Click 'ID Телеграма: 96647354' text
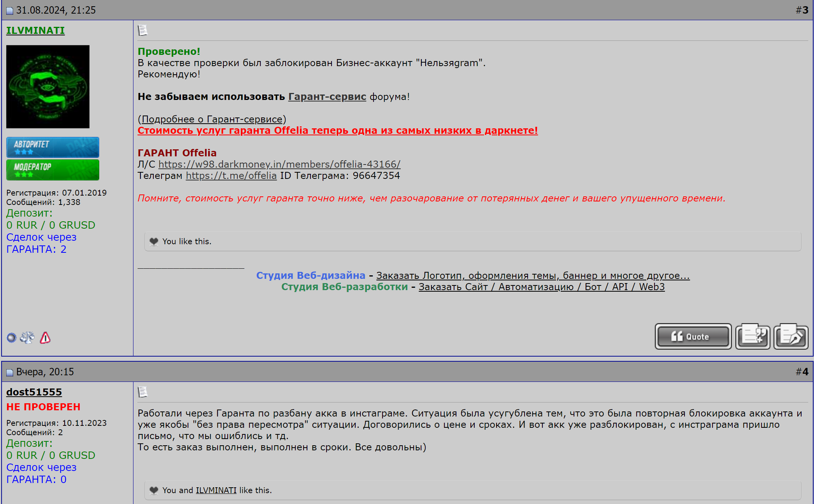 point(340,175)
